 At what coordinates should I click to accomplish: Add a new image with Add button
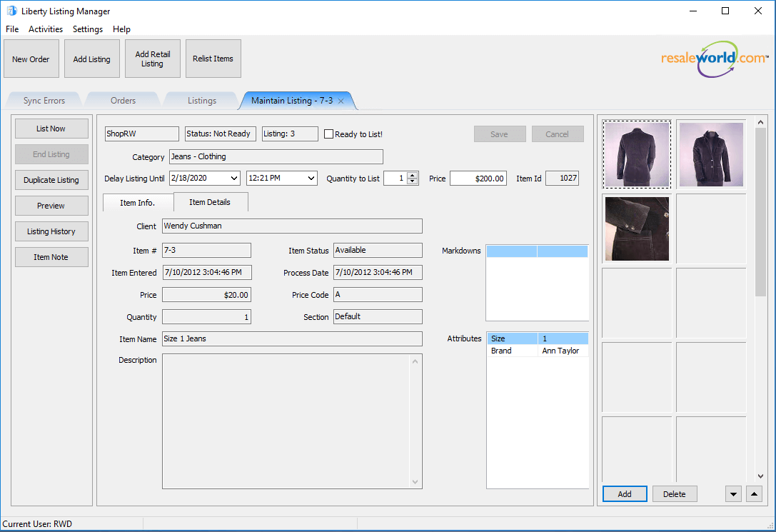tap(625, 494)
